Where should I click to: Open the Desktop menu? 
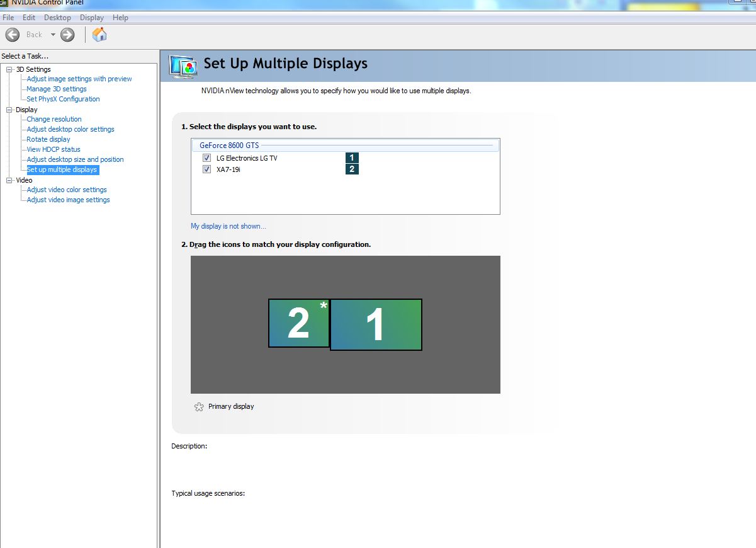[x=57, y=18]
